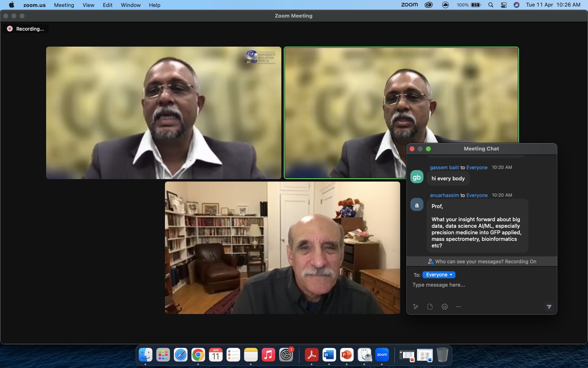Click the file attachment icon in chat

point(430,307)
